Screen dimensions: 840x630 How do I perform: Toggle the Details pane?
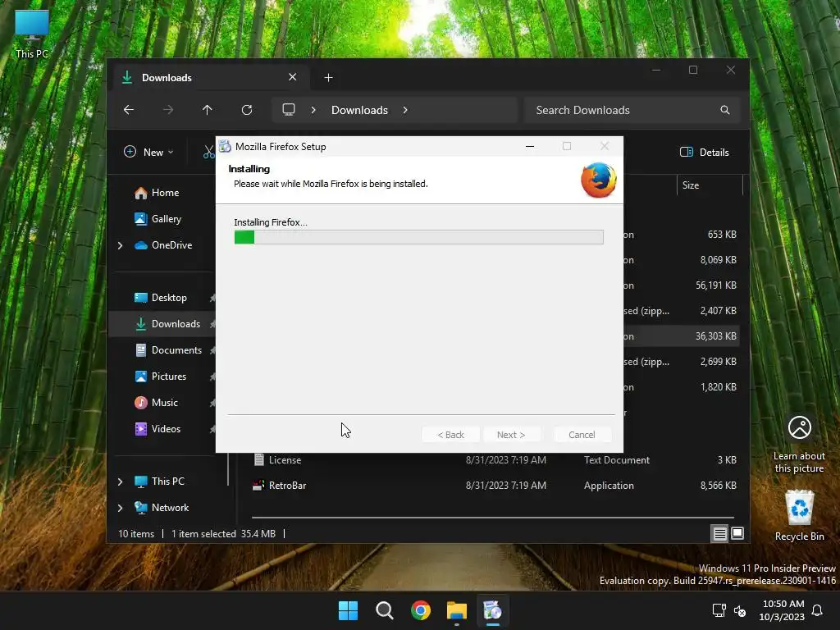pyautogui.click(x=705, y=152)
